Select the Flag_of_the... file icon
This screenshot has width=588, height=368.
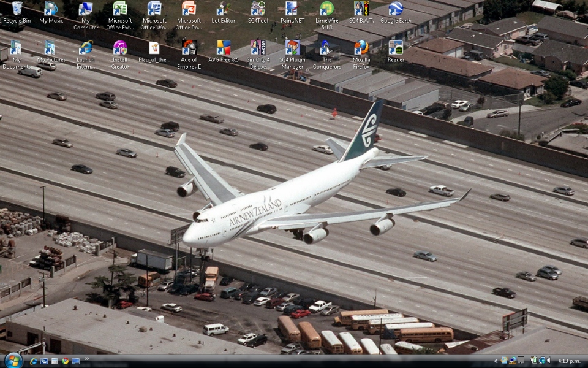pos(154,52)
